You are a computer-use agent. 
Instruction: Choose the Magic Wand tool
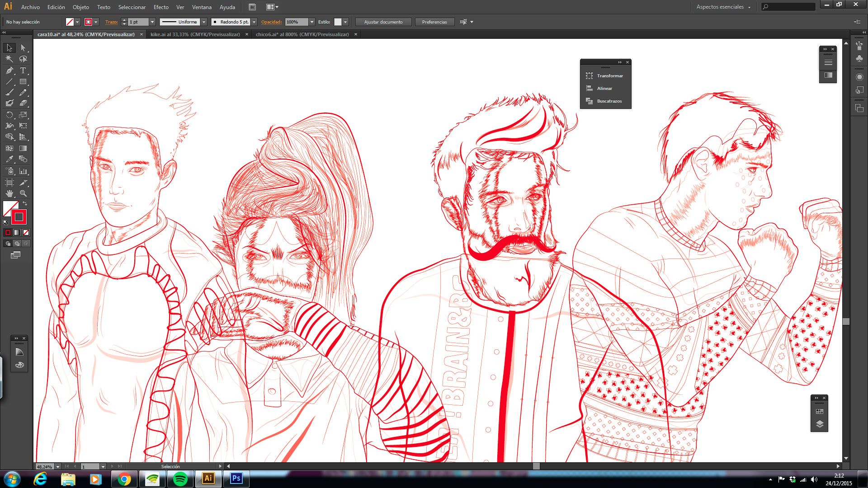tap(9, 59)
